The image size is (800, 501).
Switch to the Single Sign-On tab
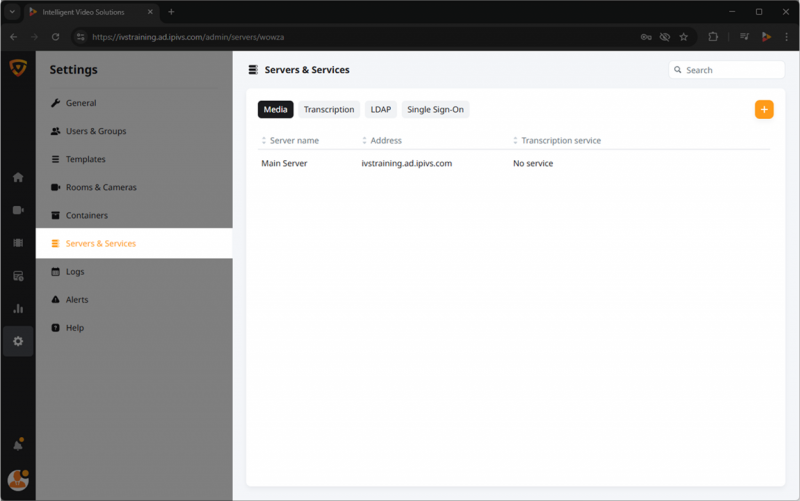tap(435, 109)
